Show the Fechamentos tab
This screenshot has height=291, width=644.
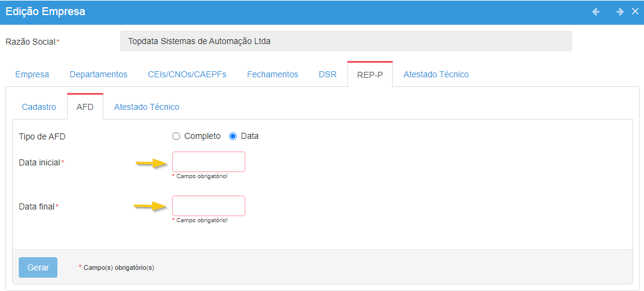coord(272,74)
